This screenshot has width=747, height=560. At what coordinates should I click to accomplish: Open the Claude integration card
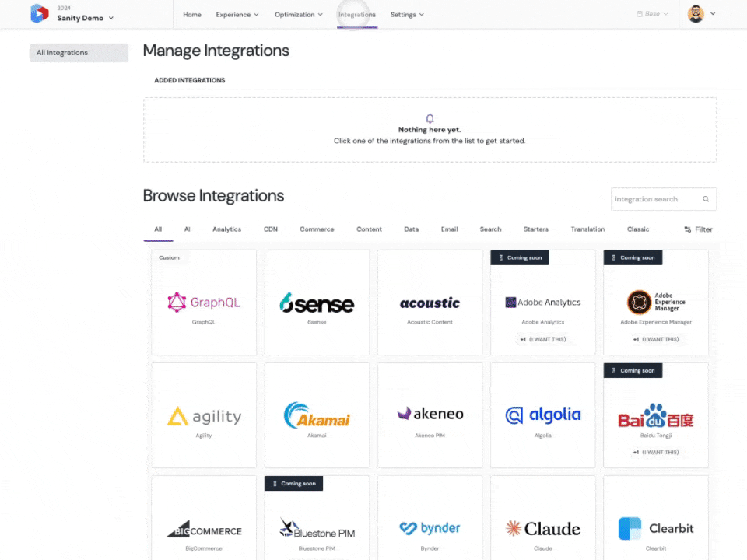542,518
